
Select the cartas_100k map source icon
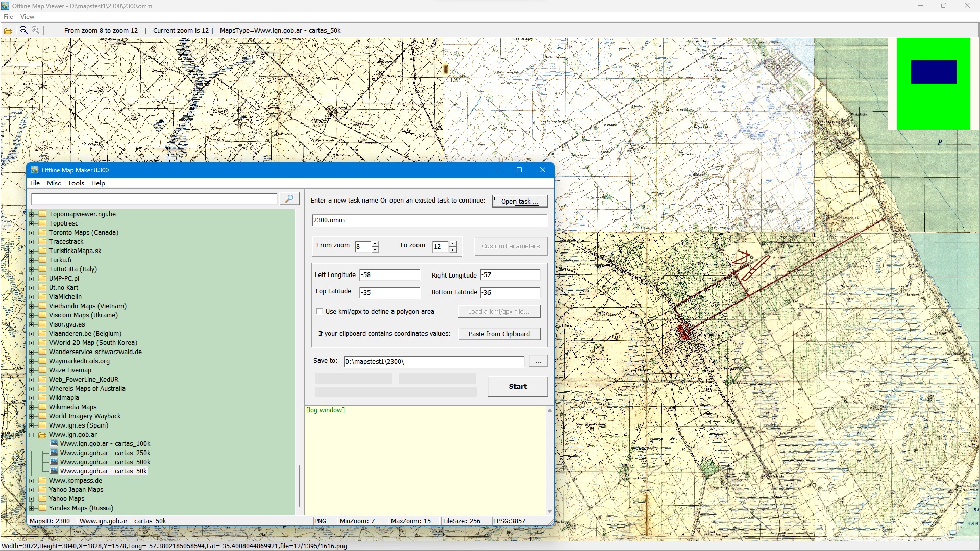click(54, 444)
